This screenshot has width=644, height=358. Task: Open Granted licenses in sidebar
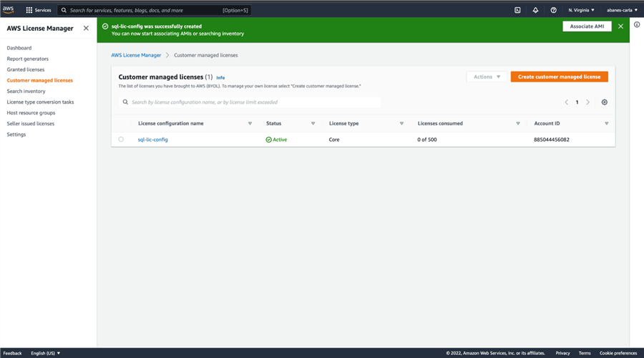point(26,69)
